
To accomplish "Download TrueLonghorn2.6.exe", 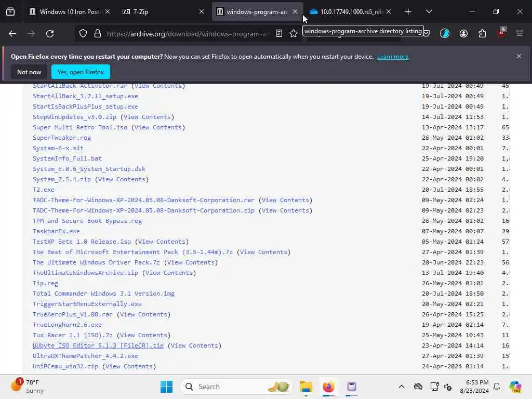I will tap(67, 325).
